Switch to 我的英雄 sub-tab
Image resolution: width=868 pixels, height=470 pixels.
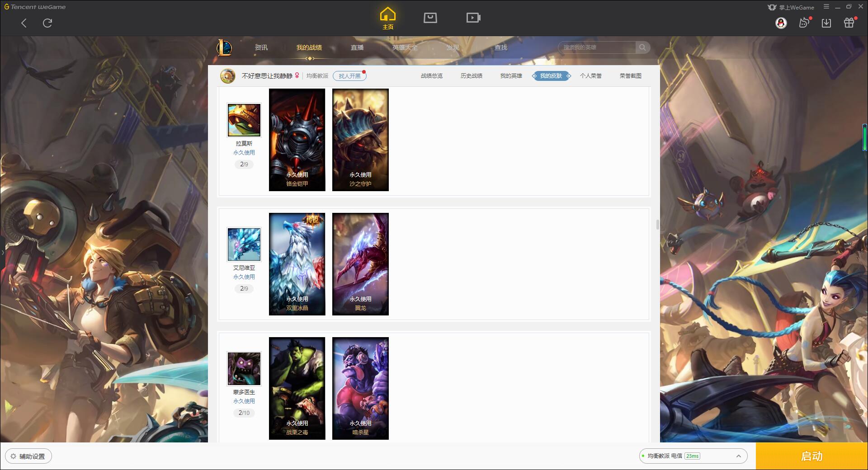[511, 76]
